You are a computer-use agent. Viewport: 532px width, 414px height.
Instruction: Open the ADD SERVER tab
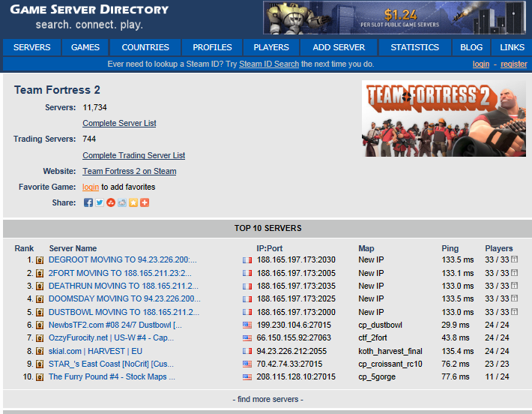(x=339, y=47)
